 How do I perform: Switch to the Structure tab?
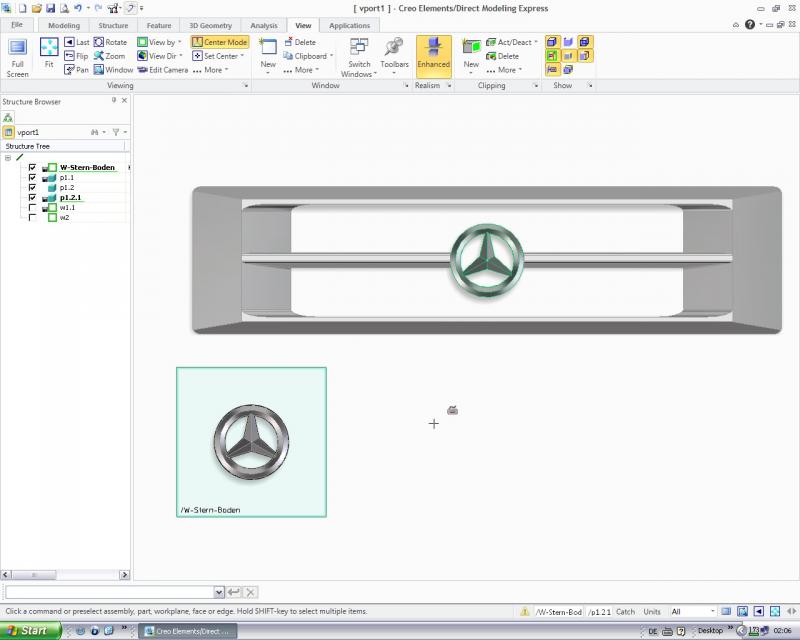click(113, 26)
